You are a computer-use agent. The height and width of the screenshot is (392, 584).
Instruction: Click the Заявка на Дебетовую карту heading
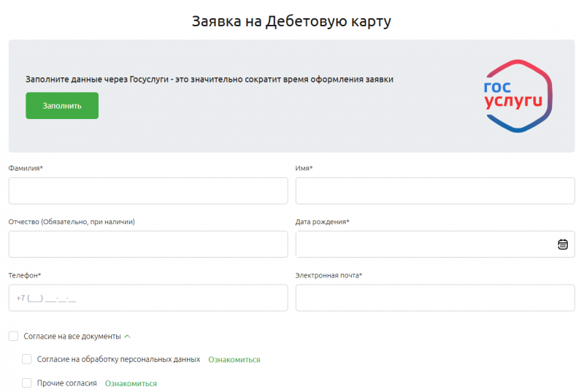[x=291, y=21]
